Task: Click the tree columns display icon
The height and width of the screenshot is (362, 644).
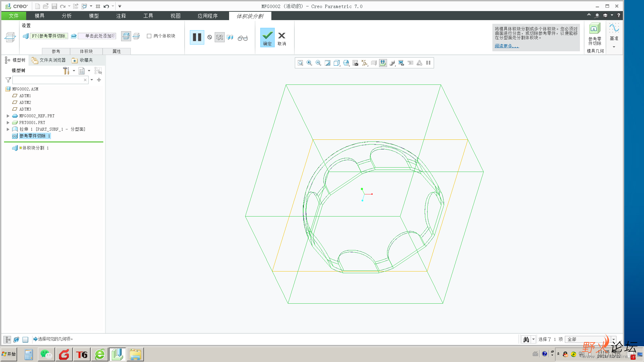Action: [x=82, y=71]
